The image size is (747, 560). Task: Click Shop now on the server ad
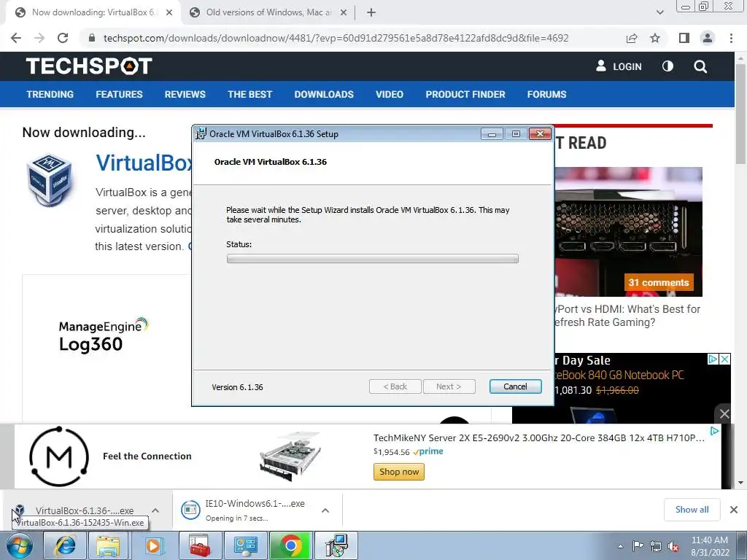point(399,472)
